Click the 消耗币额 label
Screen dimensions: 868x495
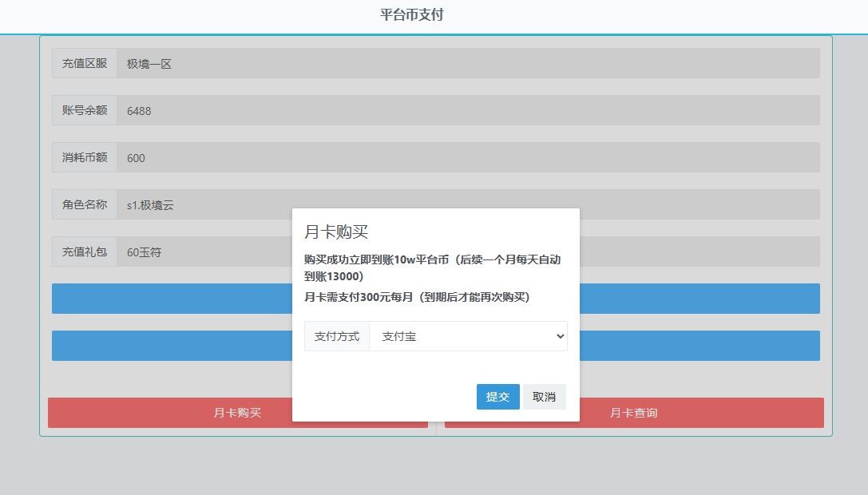pos(85,158)
